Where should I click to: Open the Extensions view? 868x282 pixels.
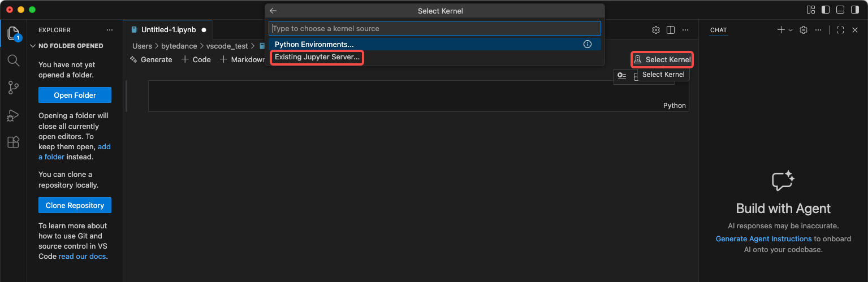tap(13, 142)
